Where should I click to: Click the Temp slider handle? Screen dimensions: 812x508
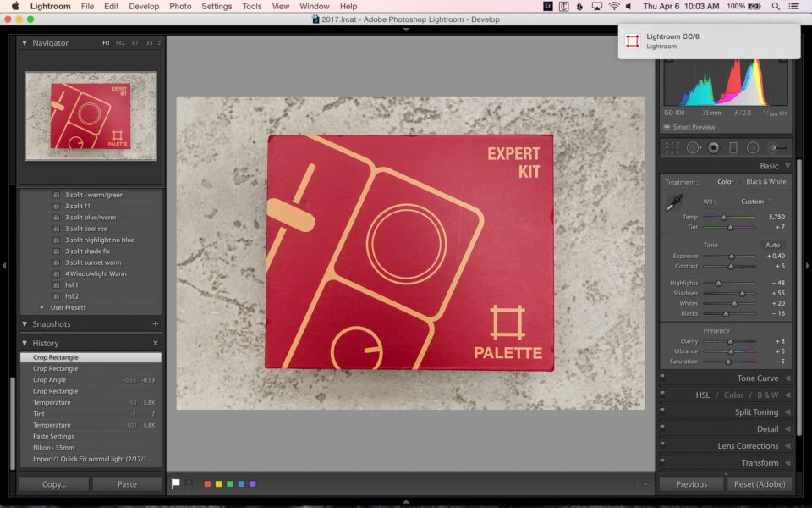pos(723,218)
